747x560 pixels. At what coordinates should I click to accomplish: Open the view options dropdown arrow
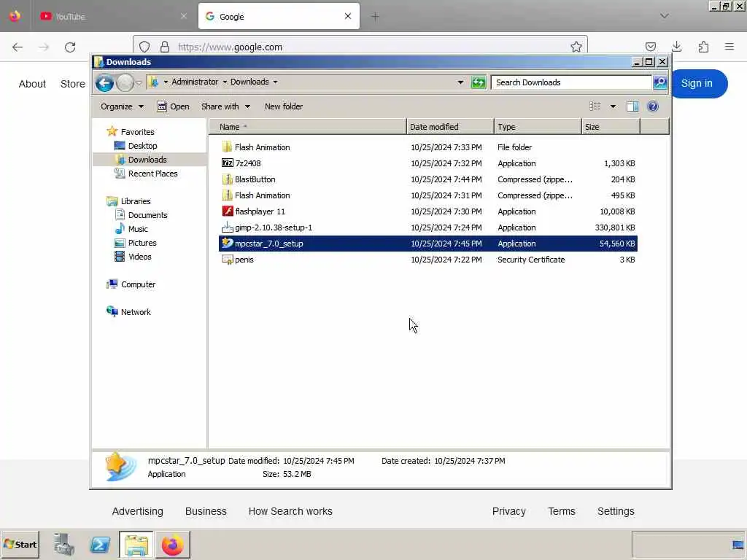pos(613,106)
